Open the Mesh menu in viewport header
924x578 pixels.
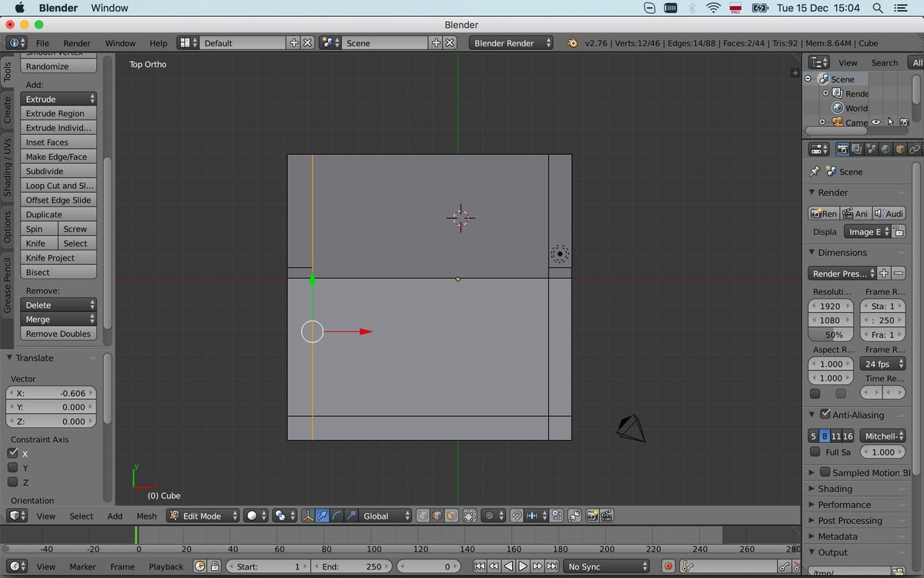pos(146,516)
